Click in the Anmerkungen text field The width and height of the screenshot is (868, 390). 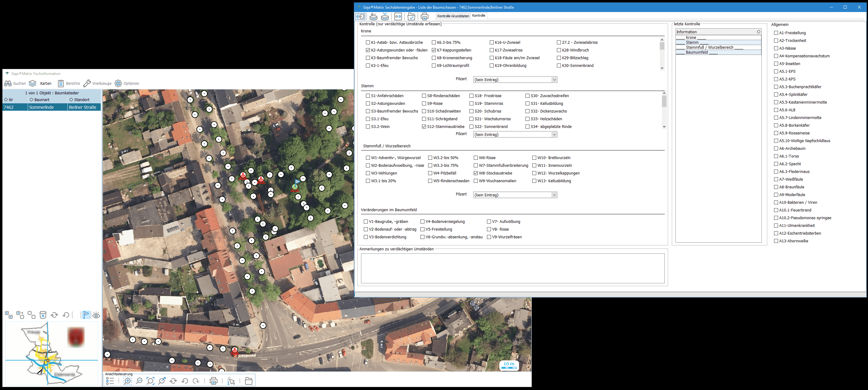512,268
